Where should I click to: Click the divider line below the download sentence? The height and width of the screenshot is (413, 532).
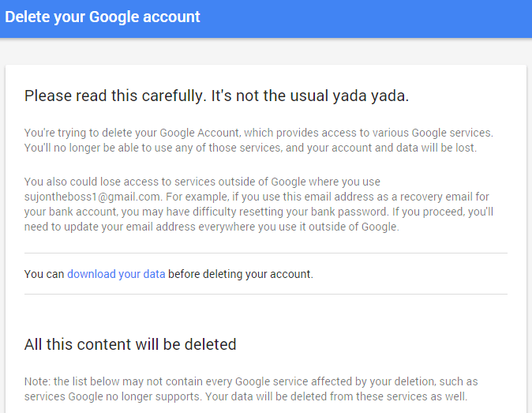265,295
